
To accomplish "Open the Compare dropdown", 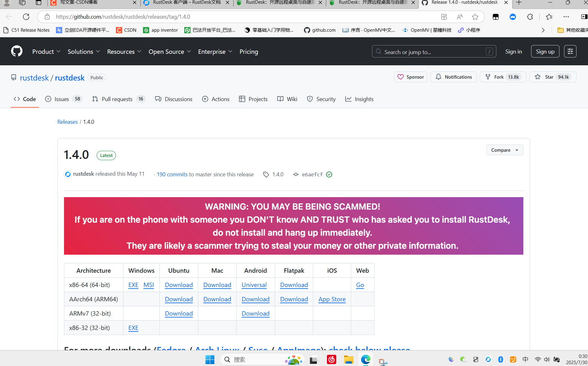I will [x=505, y=150].
